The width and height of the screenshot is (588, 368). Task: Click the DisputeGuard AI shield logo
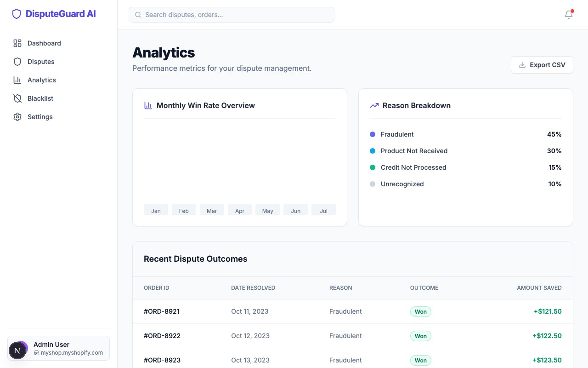point(17,14)
